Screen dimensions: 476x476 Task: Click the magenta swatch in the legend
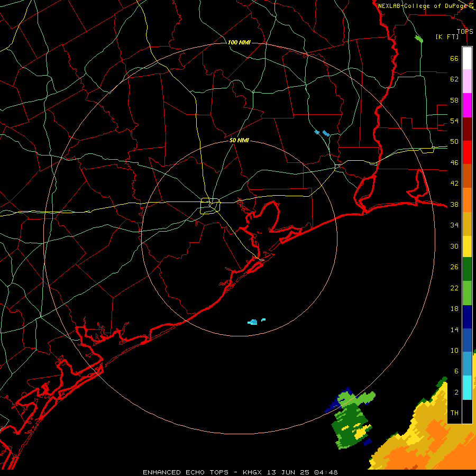(x=467, y=105)
